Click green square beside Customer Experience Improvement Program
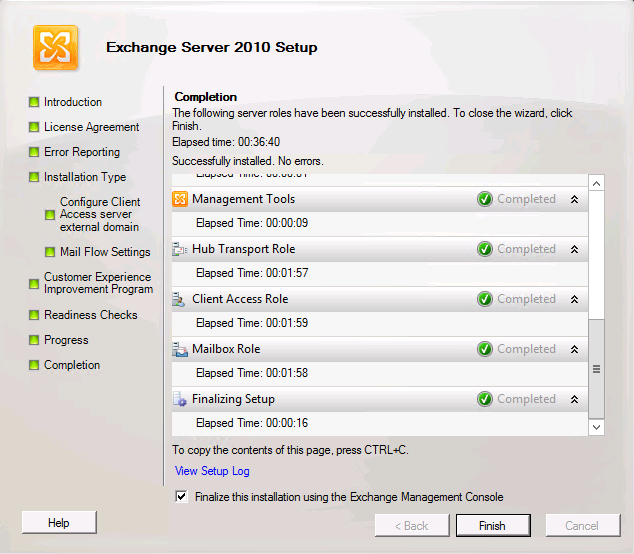 click(x=34, y=283)
